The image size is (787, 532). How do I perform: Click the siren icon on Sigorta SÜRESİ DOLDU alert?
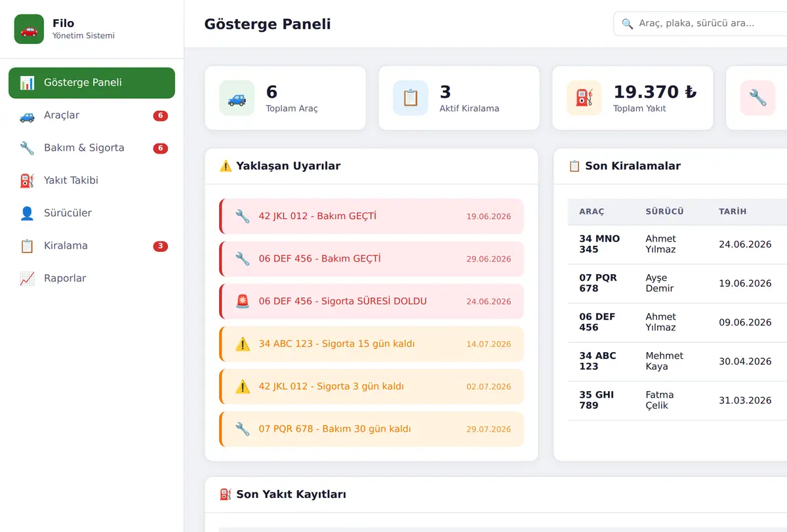click(x=243, y=302)
